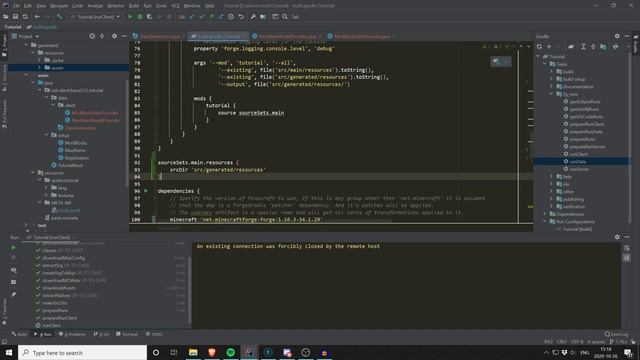Click the Collapse All icon in Gradle panel
Viewport: 640px width, 360px height.
[x=593, y=47]
